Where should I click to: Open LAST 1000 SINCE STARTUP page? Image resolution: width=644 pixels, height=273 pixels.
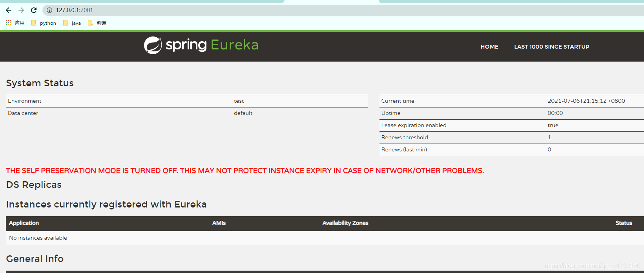(552, 47)
